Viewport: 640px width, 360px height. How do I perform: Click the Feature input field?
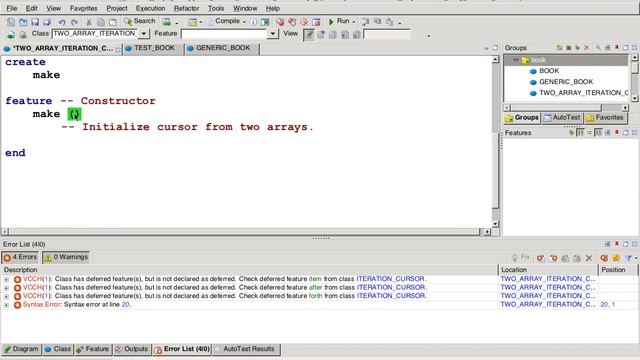pyautogui.click(x=224, y=34)
